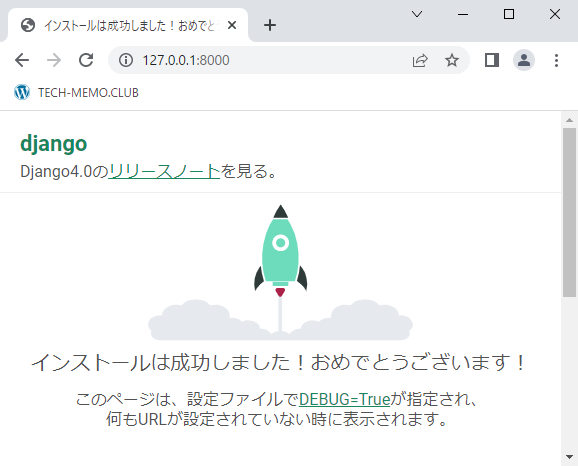Viewport: 578px width, 466px height.
Task: Click the scrollbar down arrow
Action: coord(569,457)
